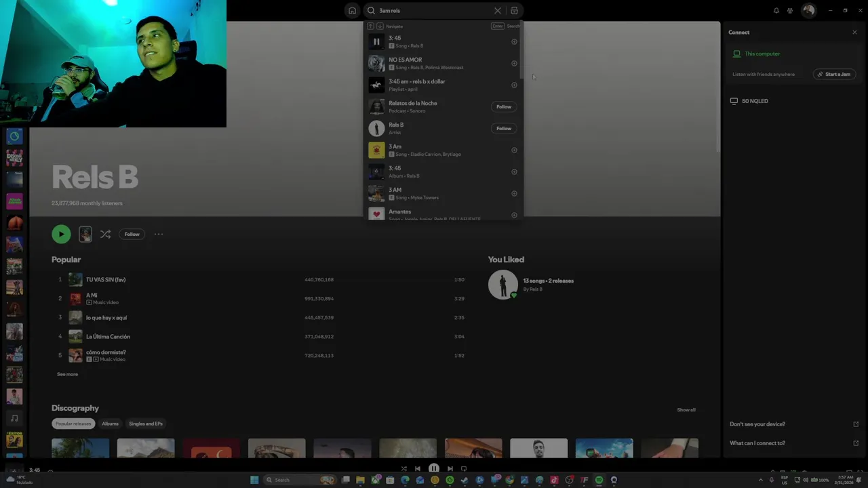
Task: Expand popular tracks with See more
Action: (x=67, y=374)
